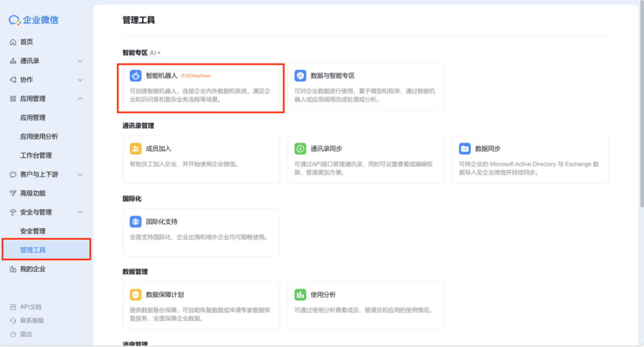Click the umbrella icon beside 安全与管理
The image size is (644, 347).
click(13, 212)
